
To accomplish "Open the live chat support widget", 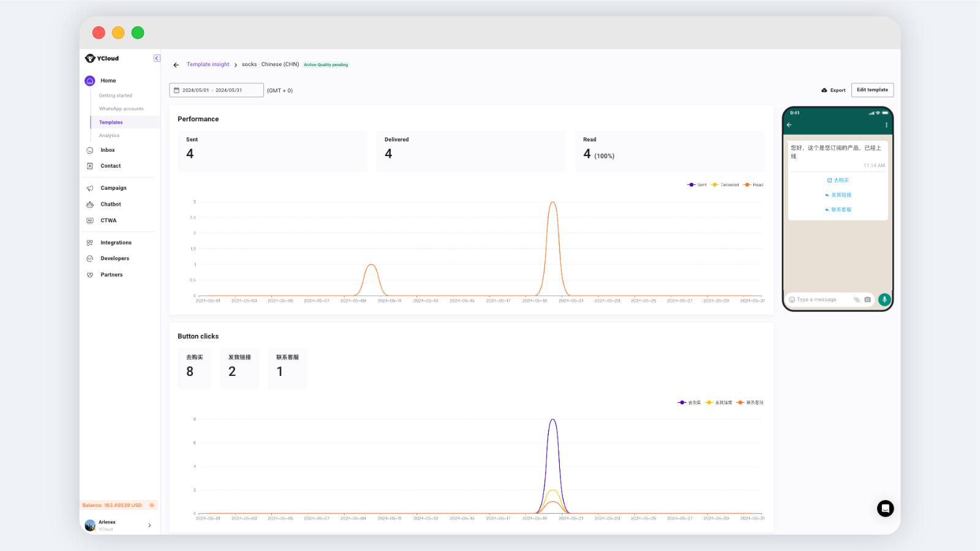I will click(885, 508).
